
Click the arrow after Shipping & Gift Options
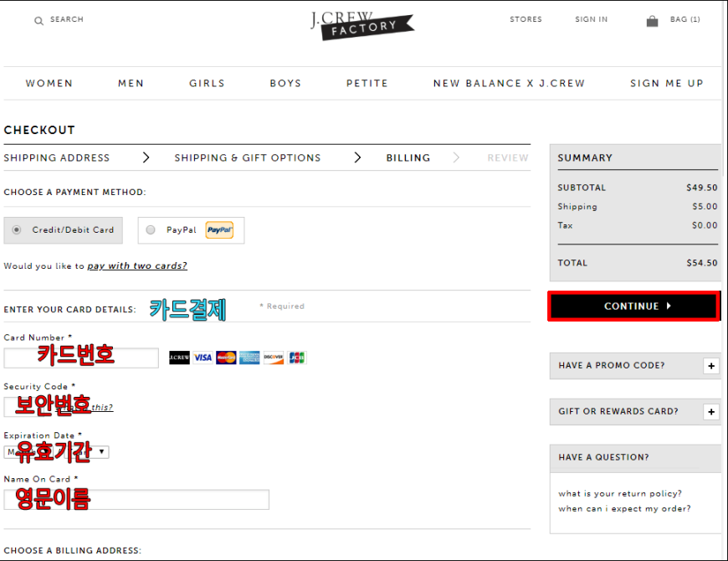[357, 157]
